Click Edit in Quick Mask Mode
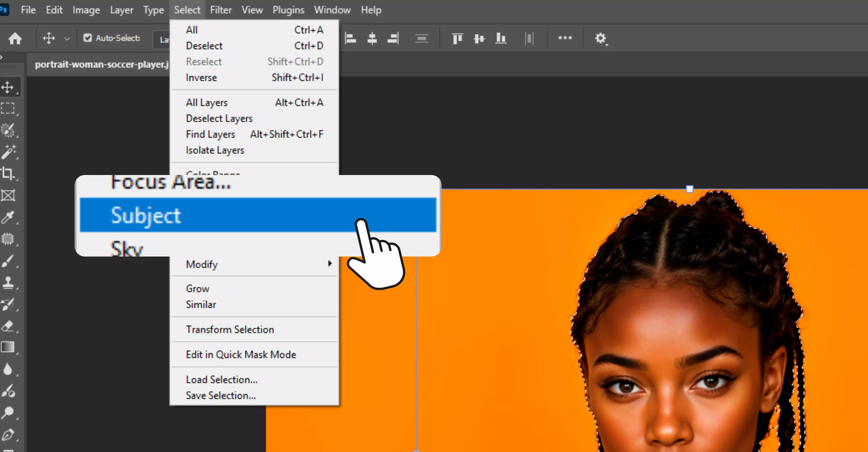The width and height of the screenshot is (868, 452). tap(241, 354)
